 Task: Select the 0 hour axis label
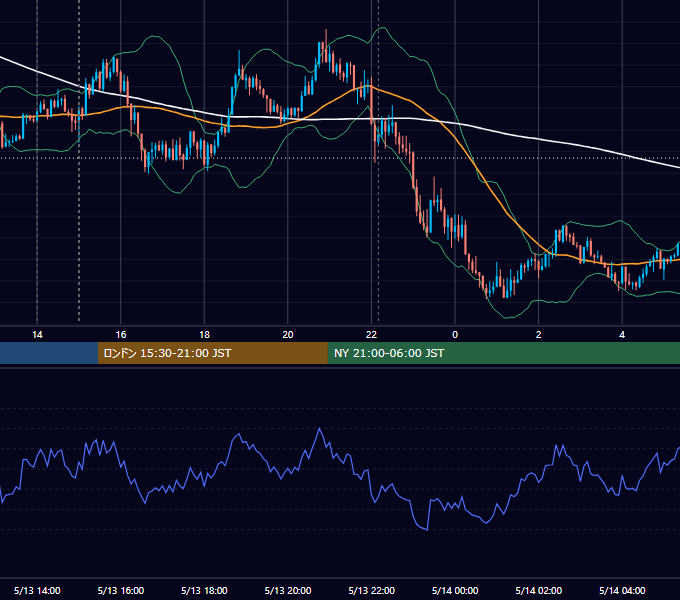pyautogui.click(x=455, y=335)
